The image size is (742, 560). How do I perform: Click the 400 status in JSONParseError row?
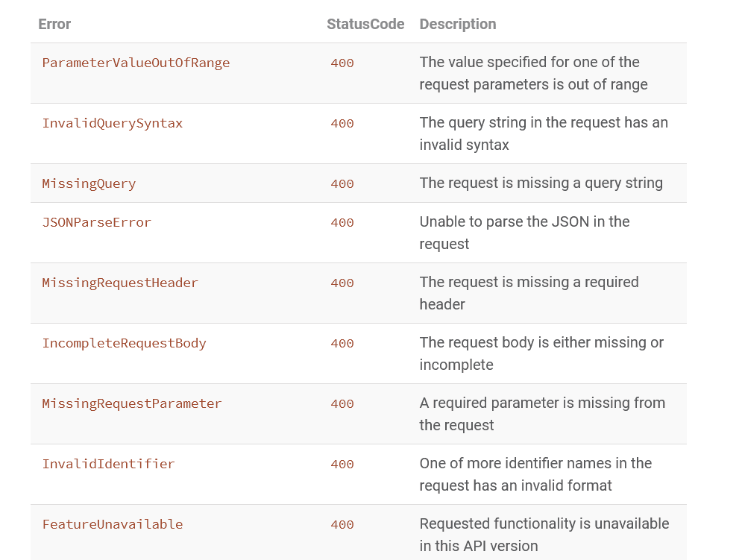point(342,222)
